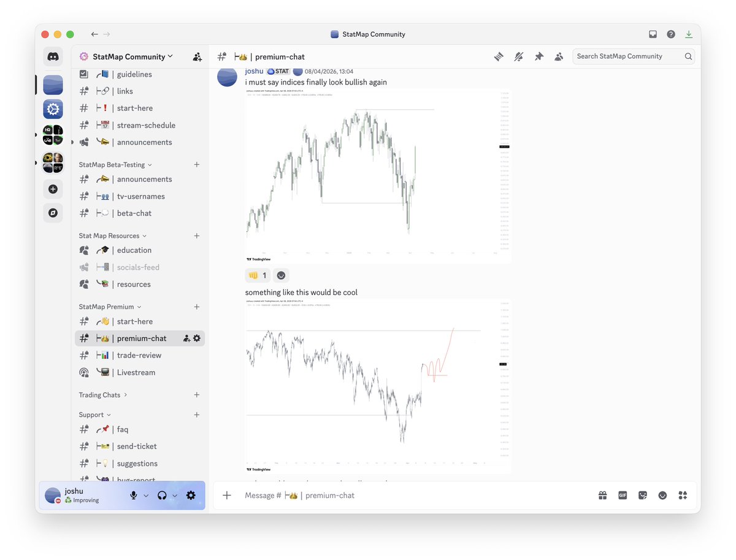This screenshot has height=560, width=736.
Task: Invite people to StatMap Community icon
Action: point(197,56)
